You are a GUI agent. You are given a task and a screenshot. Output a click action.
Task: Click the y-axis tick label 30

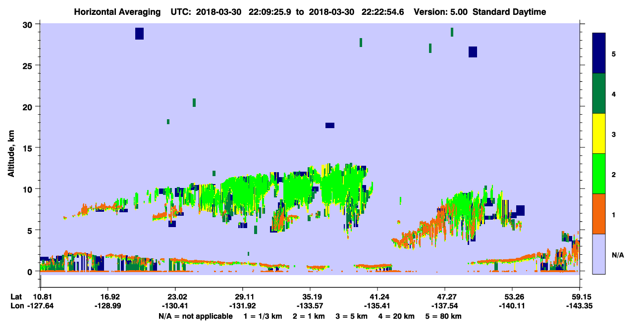click(29, 24)
